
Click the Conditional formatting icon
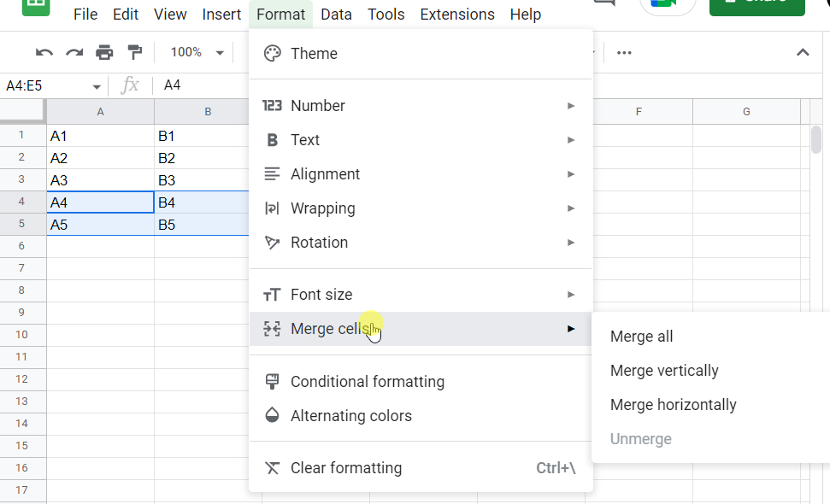click(272, 381)
